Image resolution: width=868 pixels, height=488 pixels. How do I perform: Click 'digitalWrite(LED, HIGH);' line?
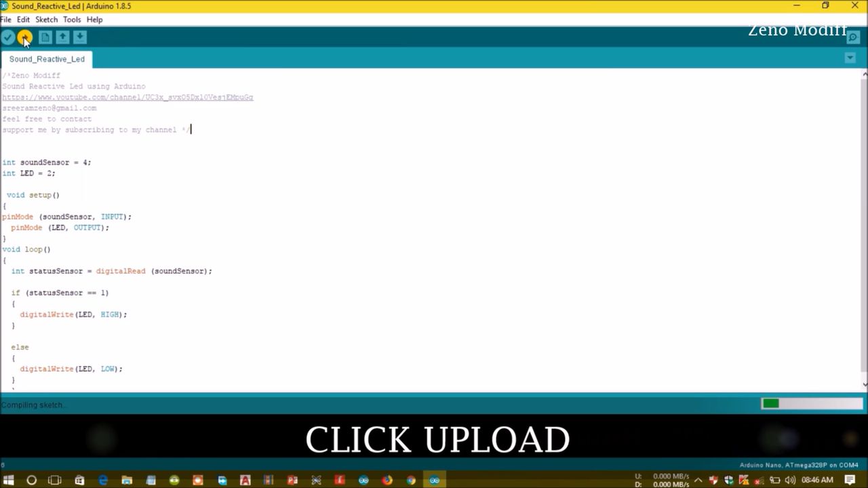[73, 314]
